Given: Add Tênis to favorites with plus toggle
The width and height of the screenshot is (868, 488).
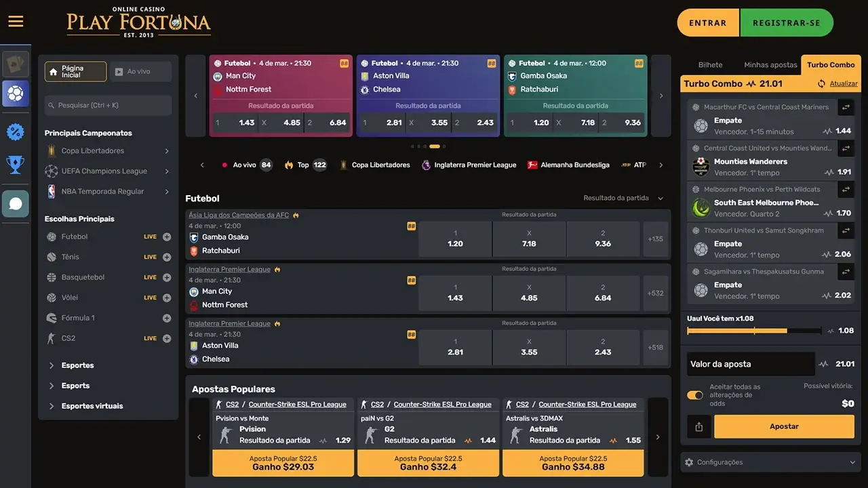Looking at the screenshot, I should click(167, 257).
